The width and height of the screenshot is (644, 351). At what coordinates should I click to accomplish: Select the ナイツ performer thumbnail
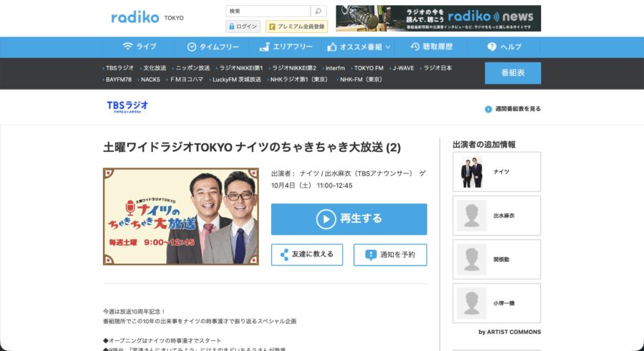pyautogui.click(x=472, y=172)
